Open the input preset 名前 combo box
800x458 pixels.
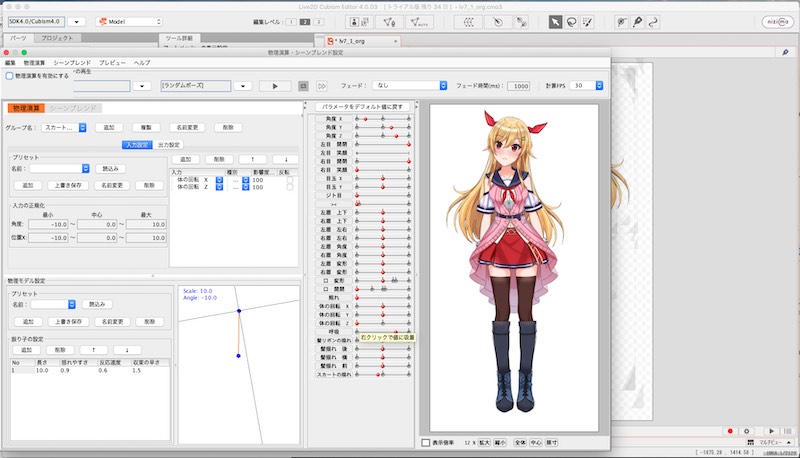click(59, 168)
